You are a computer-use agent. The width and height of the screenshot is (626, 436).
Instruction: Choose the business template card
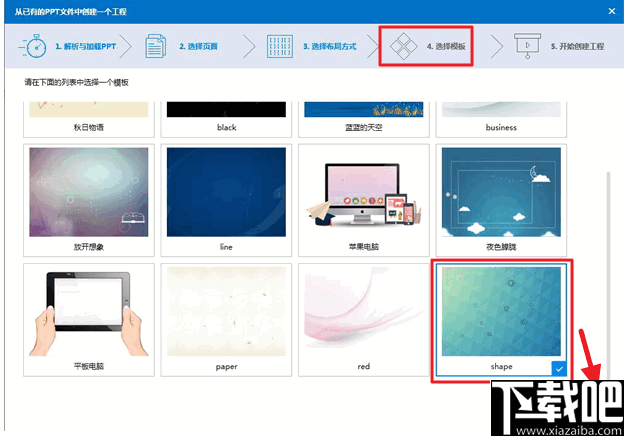pyautogui.click(x=501, y=119)
